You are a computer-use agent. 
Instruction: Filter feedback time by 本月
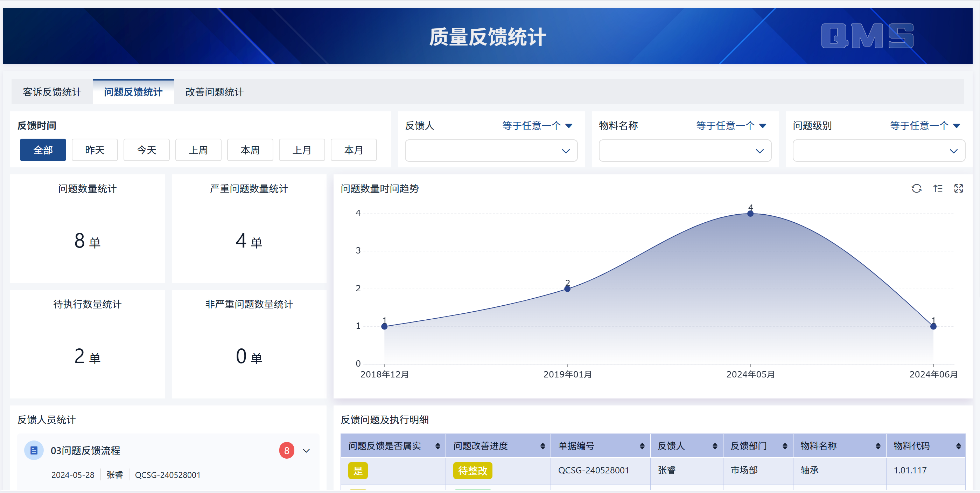coord(353,150)
